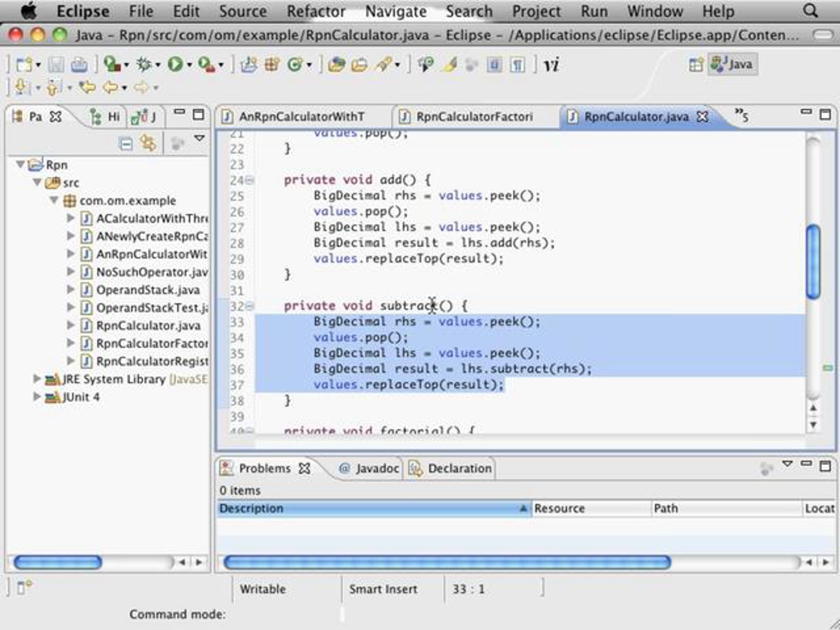
Task: Click the New Java Class icon
Action: coord(295,64)
